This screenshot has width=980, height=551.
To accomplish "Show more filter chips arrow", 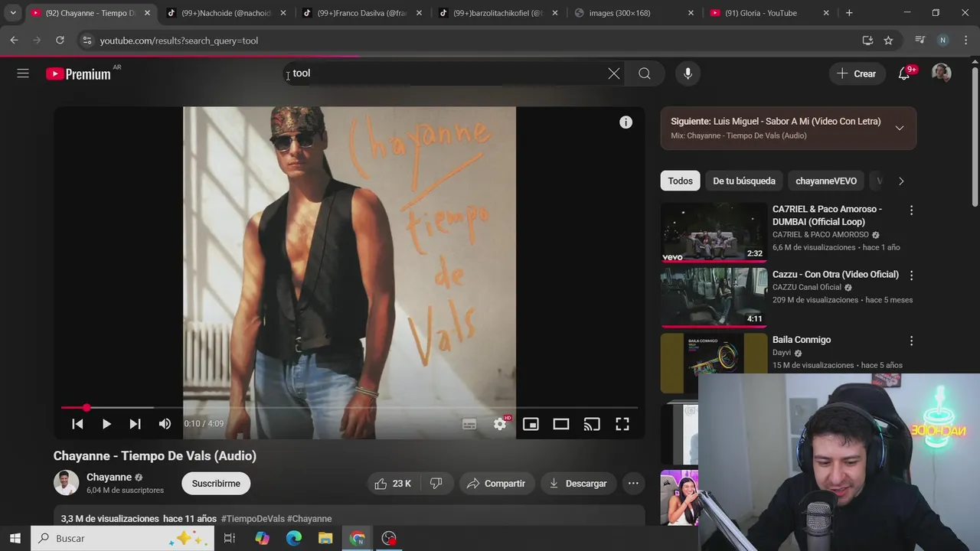I will click(x=901, y=181).
